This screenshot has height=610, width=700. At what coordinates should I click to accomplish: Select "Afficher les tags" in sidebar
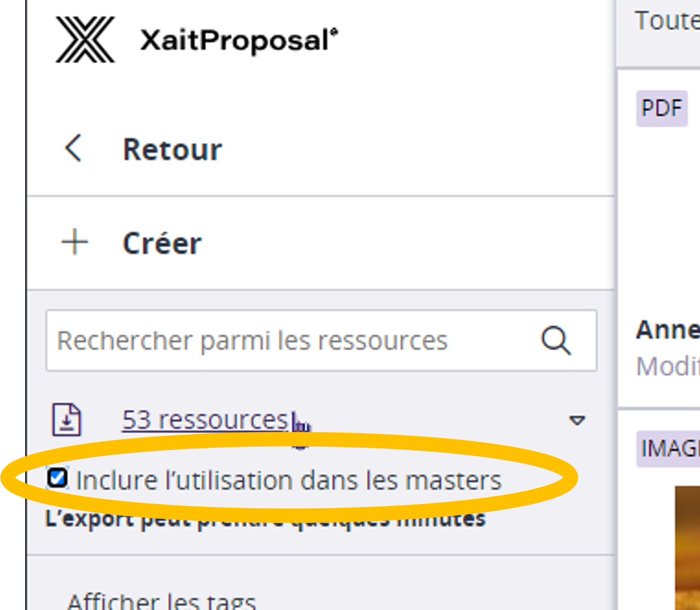pos(161,601)
